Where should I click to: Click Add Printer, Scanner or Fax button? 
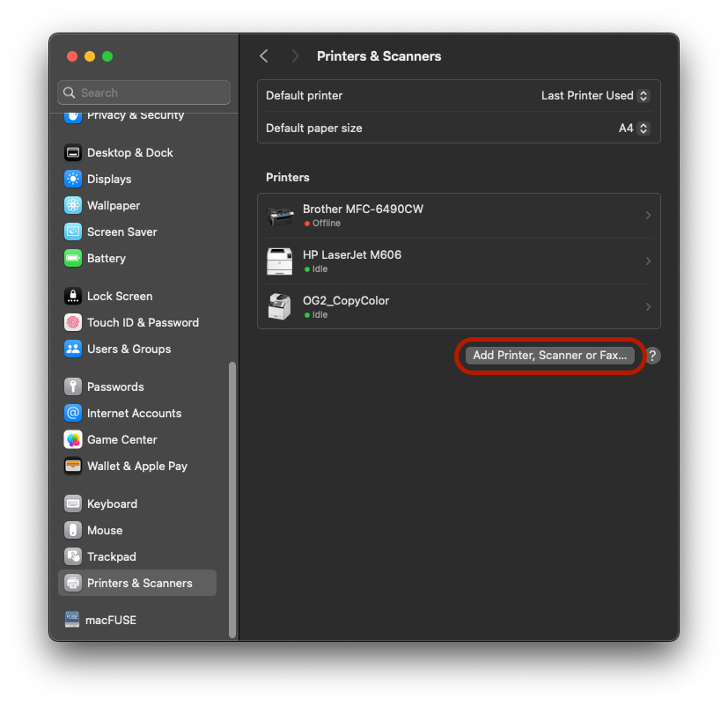548,356
